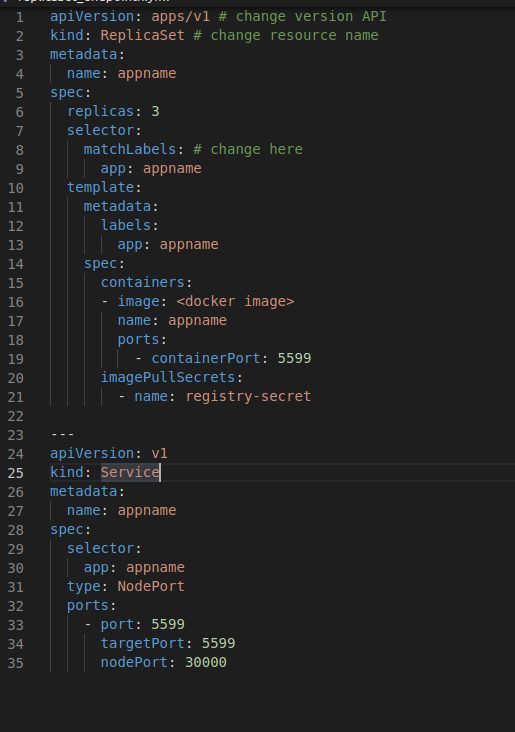Click the image key on line 16

pos(138,302)
